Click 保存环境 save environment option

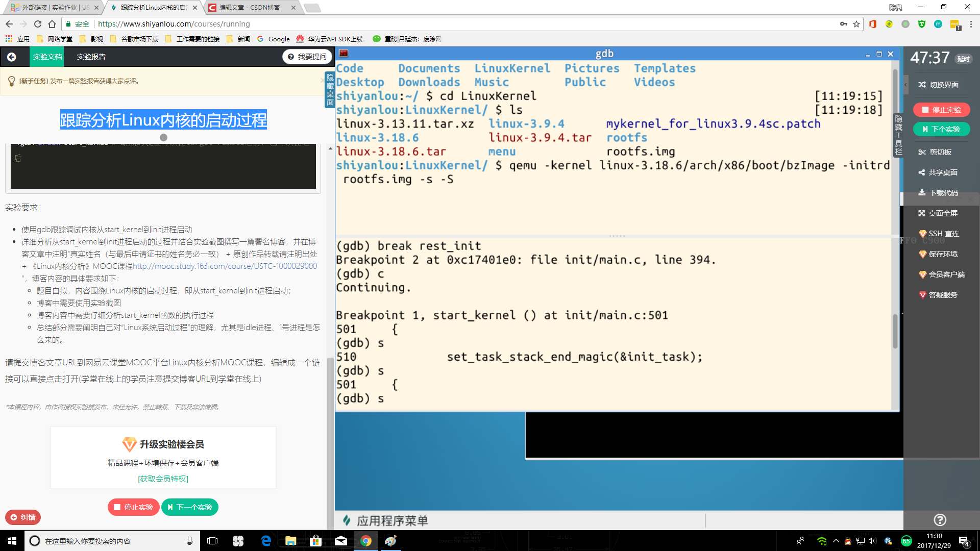[x=938, y=254]
